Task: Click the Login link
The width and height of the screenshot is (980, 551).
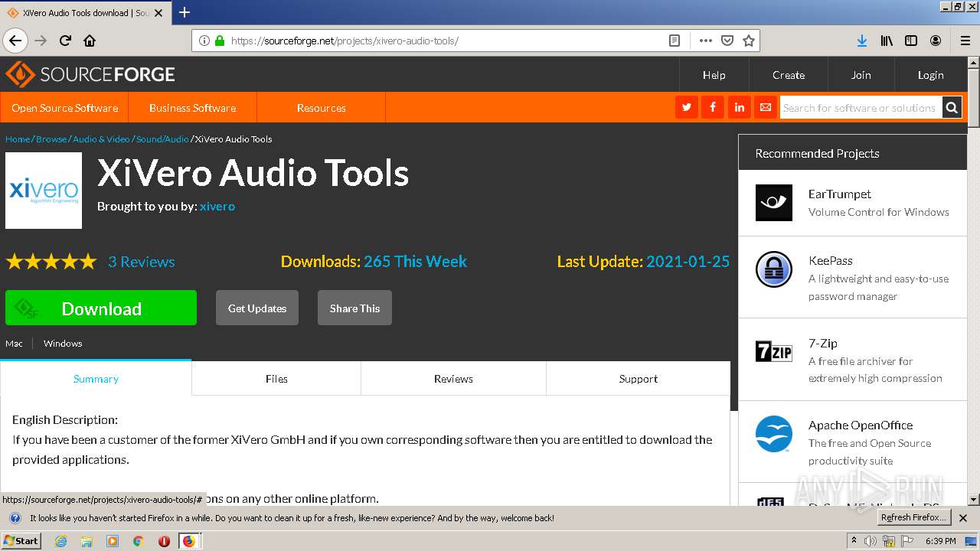Action: tap(930, 75)
